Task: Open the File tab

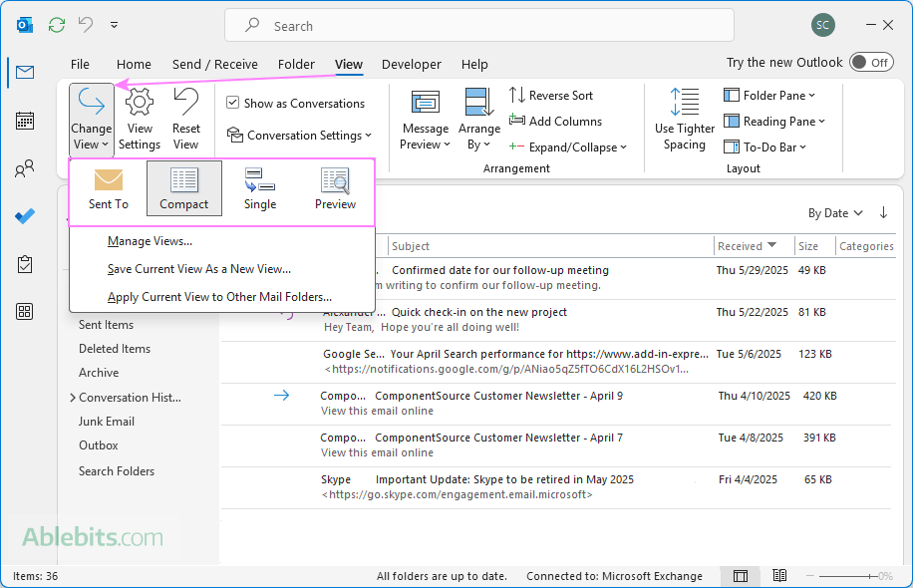Action: [80, 64]
